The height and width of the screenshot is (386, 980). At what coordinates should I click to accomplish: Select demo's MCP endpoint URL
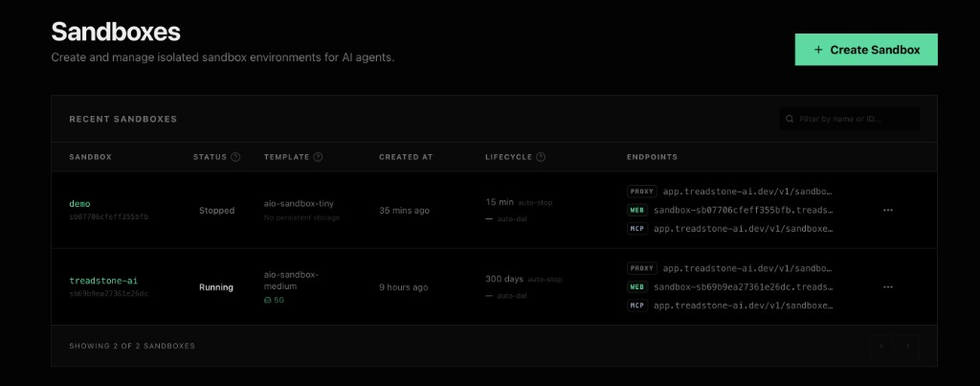(743, 228)
